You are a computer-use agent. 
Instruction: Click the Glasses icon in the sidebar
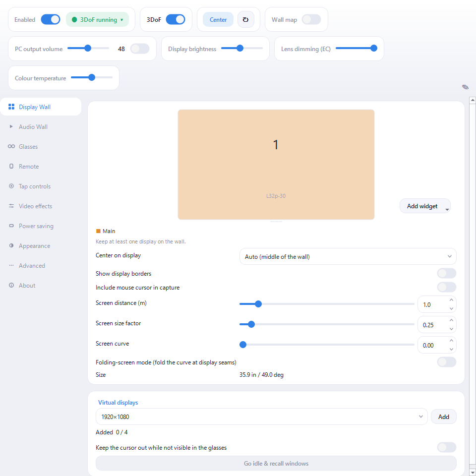[x=11, y=146]
